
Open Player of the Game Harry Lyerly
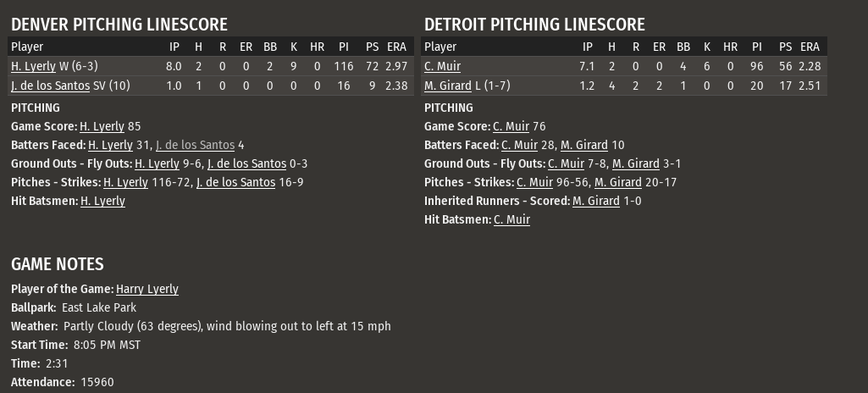pos(147,289)
